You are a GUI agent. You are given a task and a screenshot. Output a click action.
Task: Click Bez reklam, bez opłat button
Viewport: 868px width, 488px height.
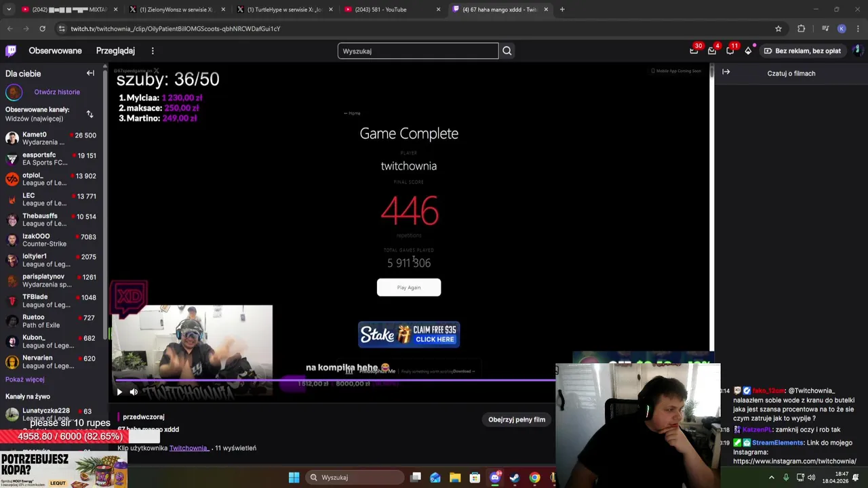tap(802, 51)
